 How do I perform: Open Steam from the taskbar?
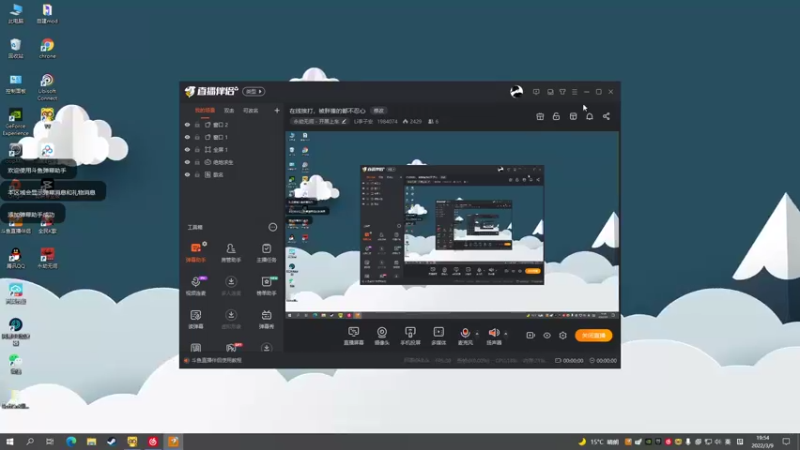pyautogui.click(x=112, y=442)
